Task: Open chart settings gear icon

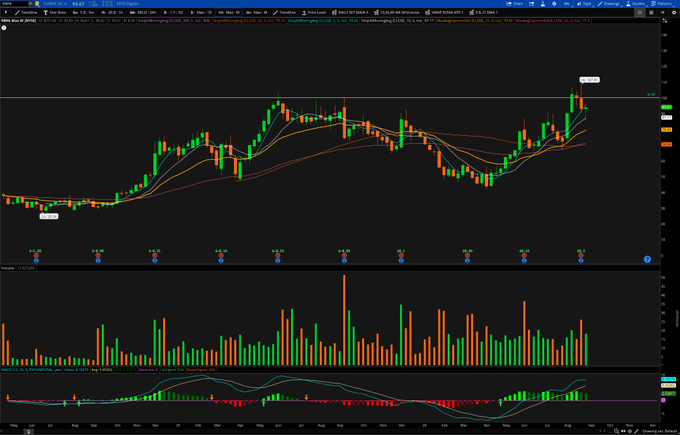Action: pyautogui.click(x=554, y=3)
